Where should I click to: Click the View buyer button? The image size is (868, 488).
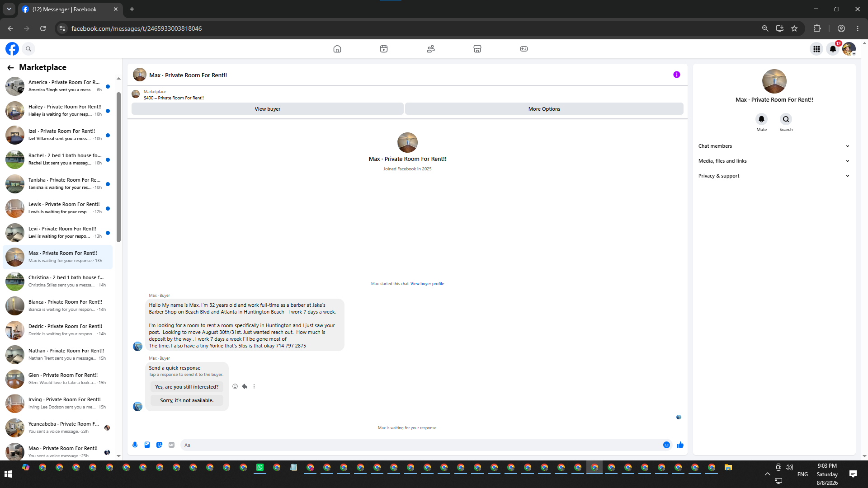tap(267, 109)
